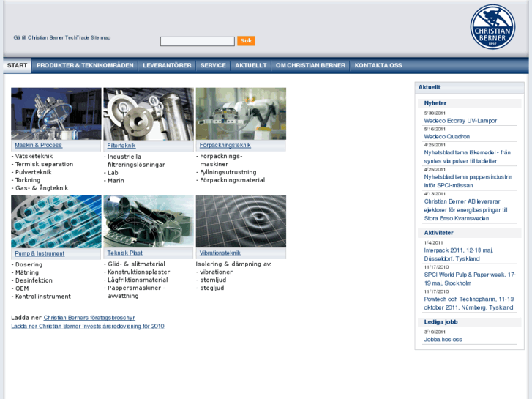Open the Jobba hos oss link
This screenshot has height=399, width=532.
point(443,339)
